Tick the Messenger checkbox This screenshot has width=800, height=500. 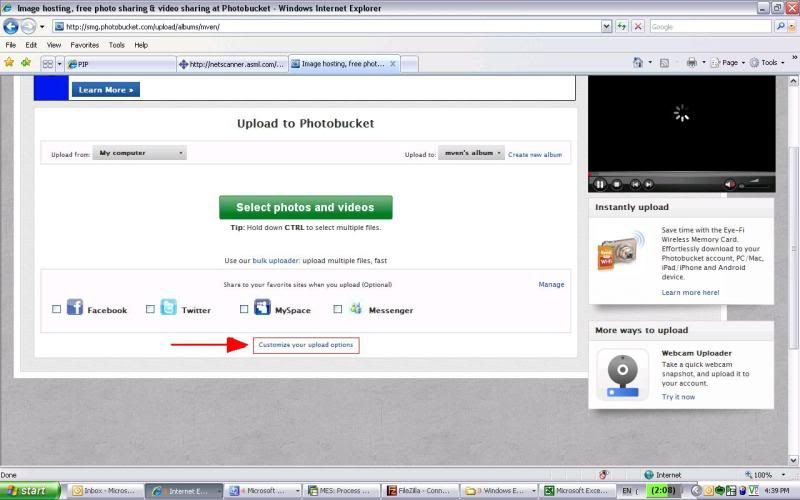pos(338,309)
